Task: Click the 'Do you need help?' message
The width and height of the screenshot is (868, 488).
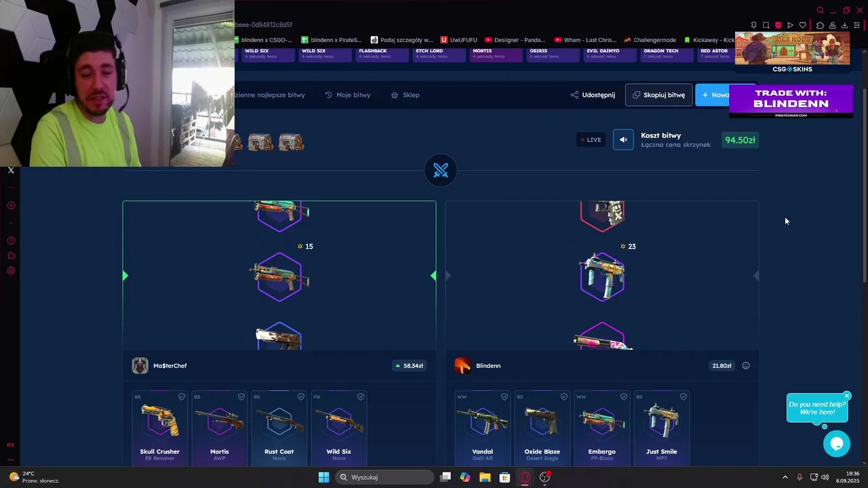Action: (817, 408)
